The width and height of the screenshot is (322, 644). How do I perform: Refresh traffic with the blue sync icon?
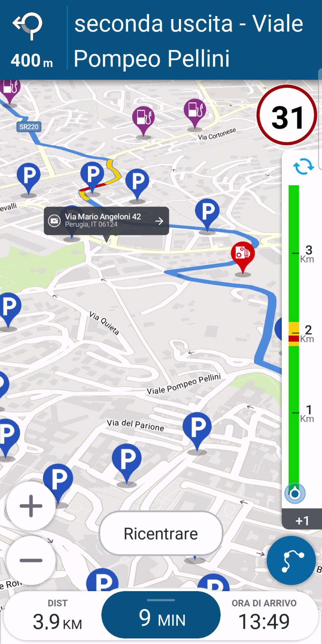coord(303,166)
